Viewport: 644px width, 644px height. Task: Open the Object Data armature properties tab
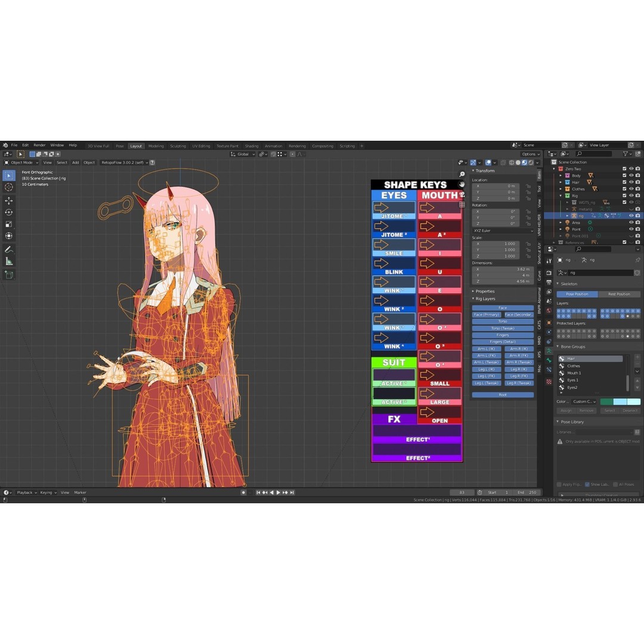[549, 351]
